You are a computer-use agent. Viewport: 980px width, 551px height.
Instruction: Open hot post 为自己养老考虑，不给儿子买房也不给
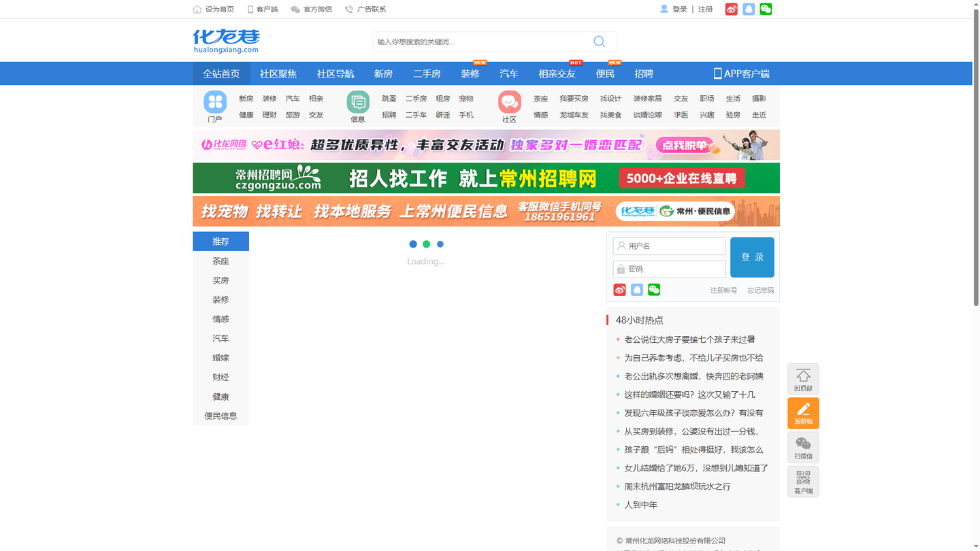pos(693,358)
